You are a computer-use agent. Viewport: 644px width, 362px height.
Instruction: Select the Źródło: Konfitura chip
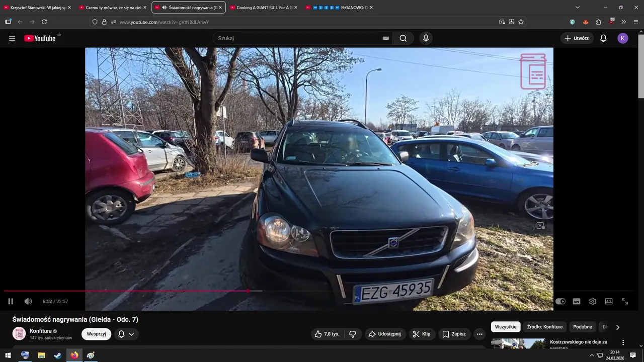545,327
